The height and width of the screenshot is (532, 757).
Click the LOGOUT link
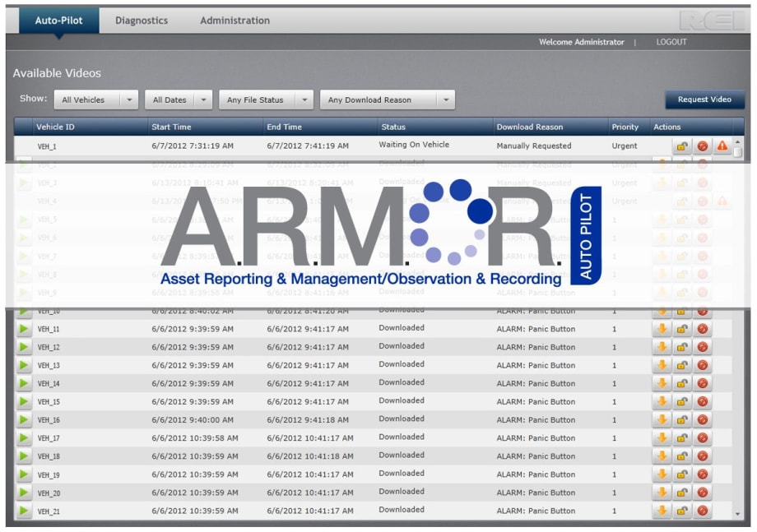pos(671,42)
